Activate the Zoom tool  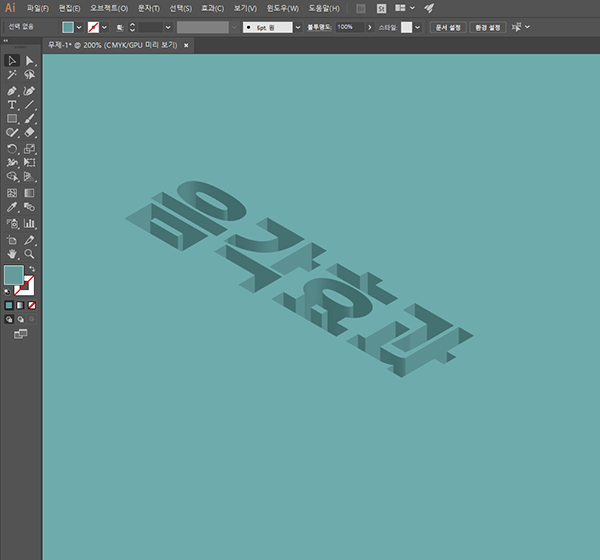tap(29, 254)
